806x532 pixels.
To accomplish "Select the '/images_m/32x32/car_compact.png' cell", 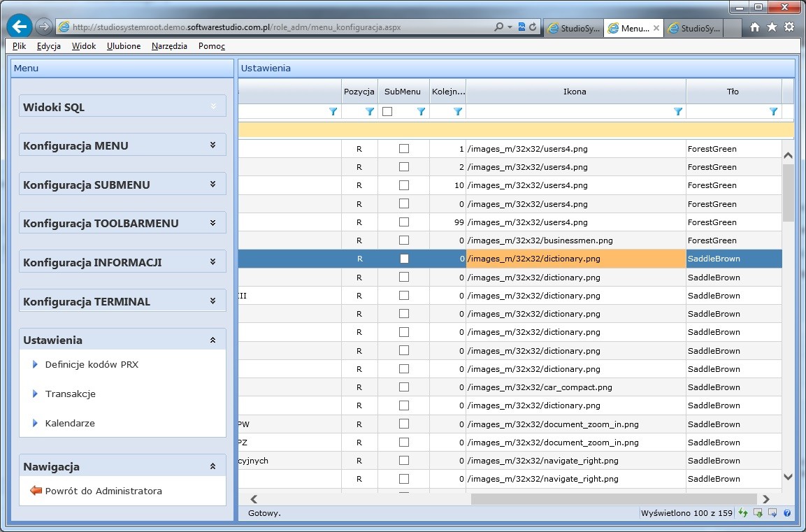I will tap(576, 387).
